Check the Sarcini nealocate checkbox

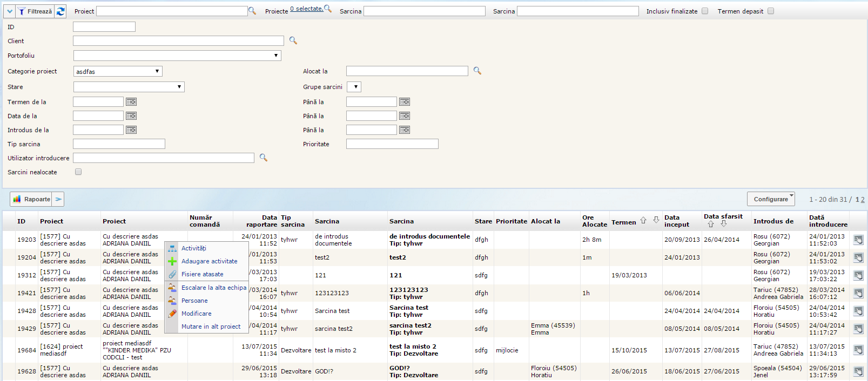[78, 172]
